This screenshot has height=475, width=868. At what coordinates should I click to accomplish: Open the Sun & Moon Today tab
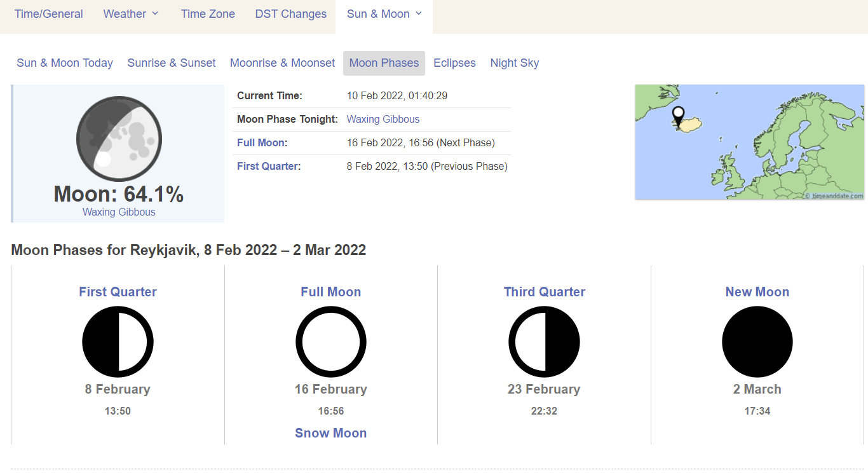pos(65,63)
